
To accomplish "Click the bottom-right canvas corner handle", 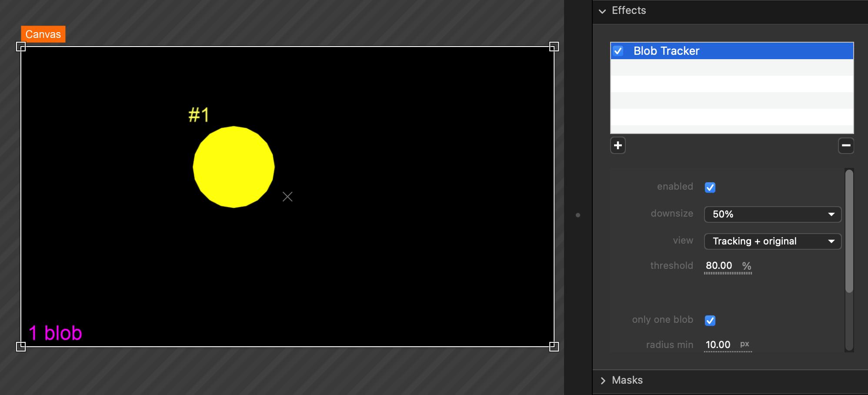I will [x=554, y=346].
